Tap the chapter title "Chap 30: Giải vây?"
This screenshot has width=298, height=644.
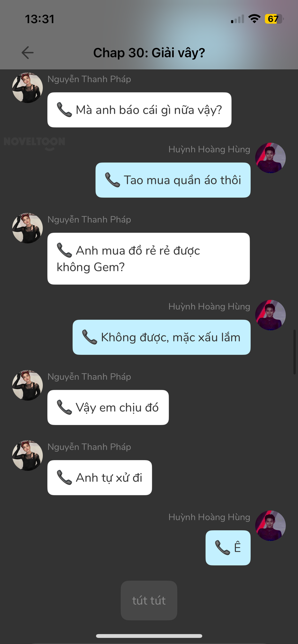click(x=149, y=53)
